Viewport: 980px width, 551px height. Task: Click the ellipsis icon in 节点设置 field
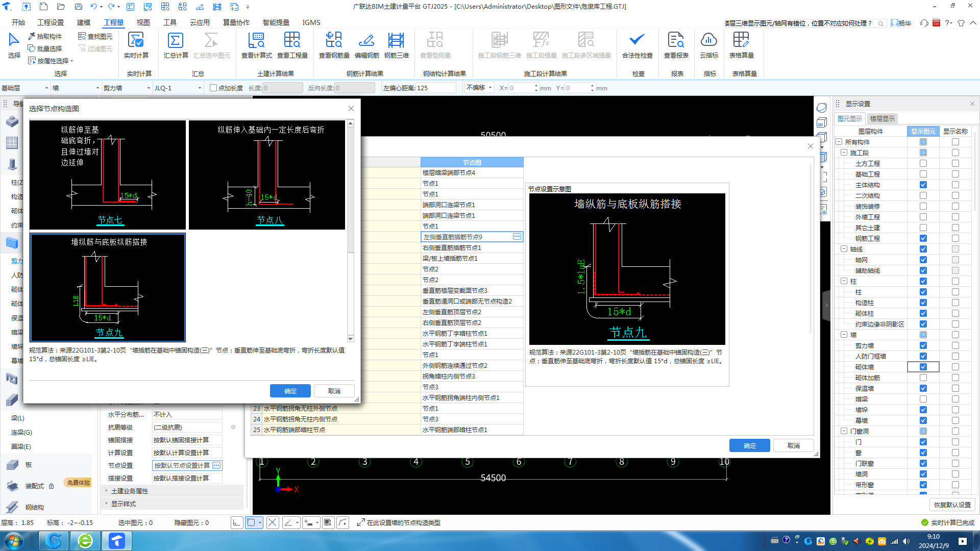coord(216,465)
